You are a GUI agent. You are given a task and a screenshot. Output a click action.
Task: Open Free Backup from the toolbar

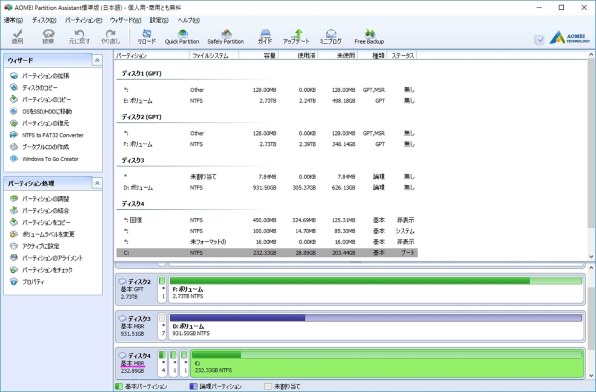click(x=369, y=37)
